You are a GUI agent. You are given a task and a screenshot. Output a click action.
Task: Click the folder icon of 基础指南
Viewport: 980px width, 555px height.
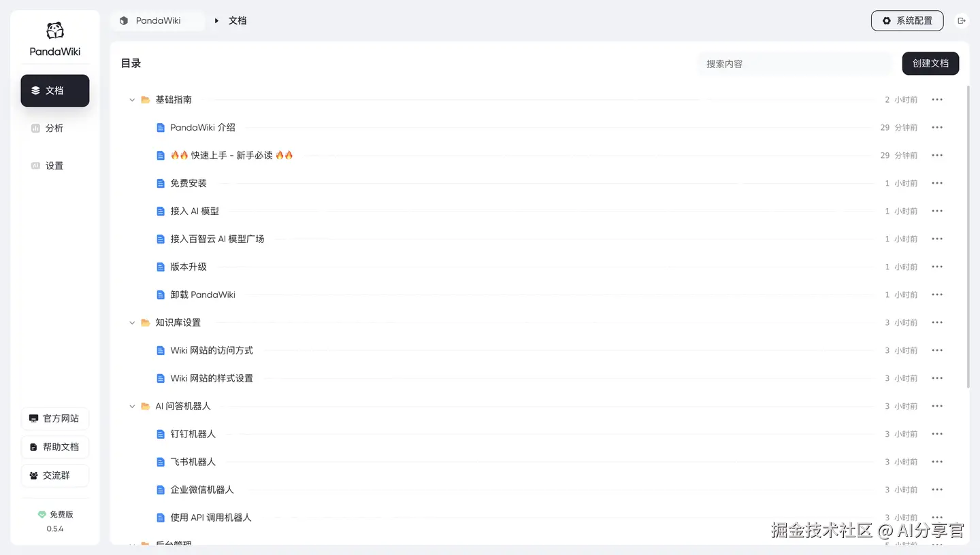coord(145,100)
